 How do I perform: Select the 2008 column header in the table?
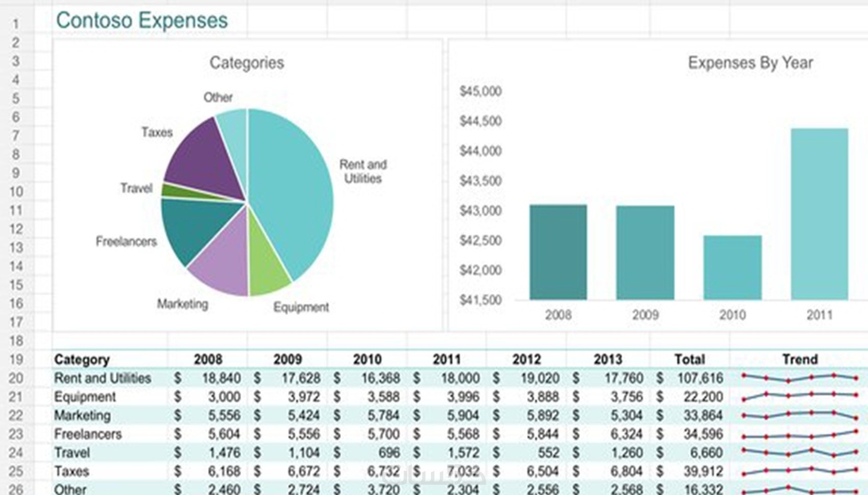click(x=208, y=359)
